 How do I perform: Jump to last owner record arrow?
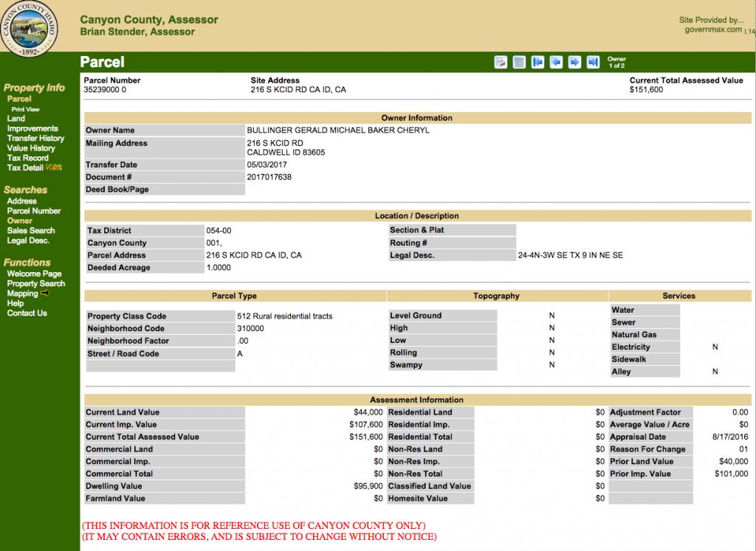tap(592, 62)
